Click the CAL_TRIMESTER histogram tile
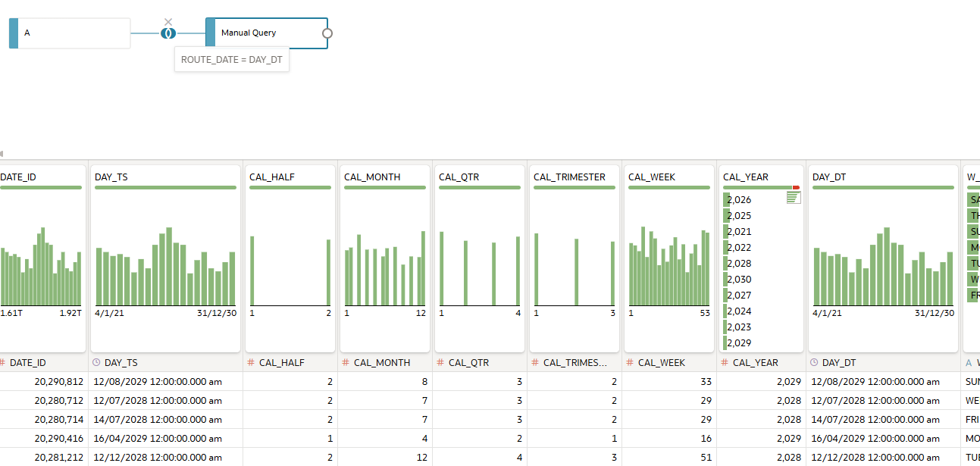The image size is (980, 466). pyautogui.click(x=574, y=258)
